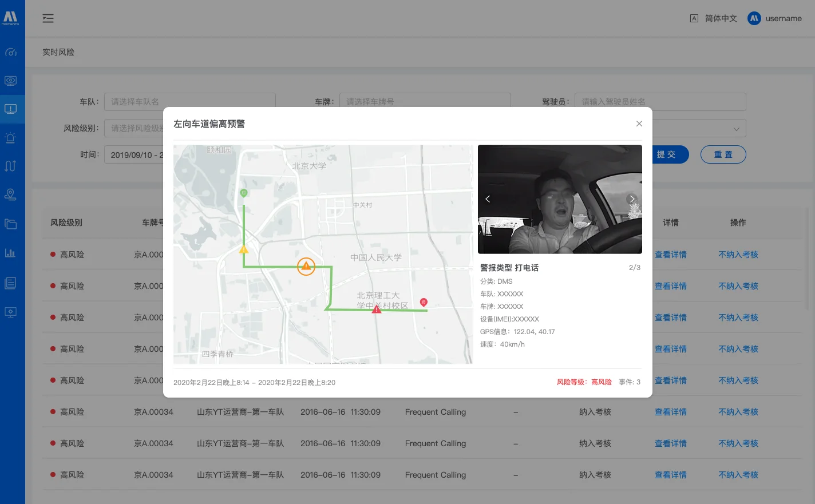Open the 车队 fleet name dropdown
Viewport: 815px width, 504px height.
189,101
